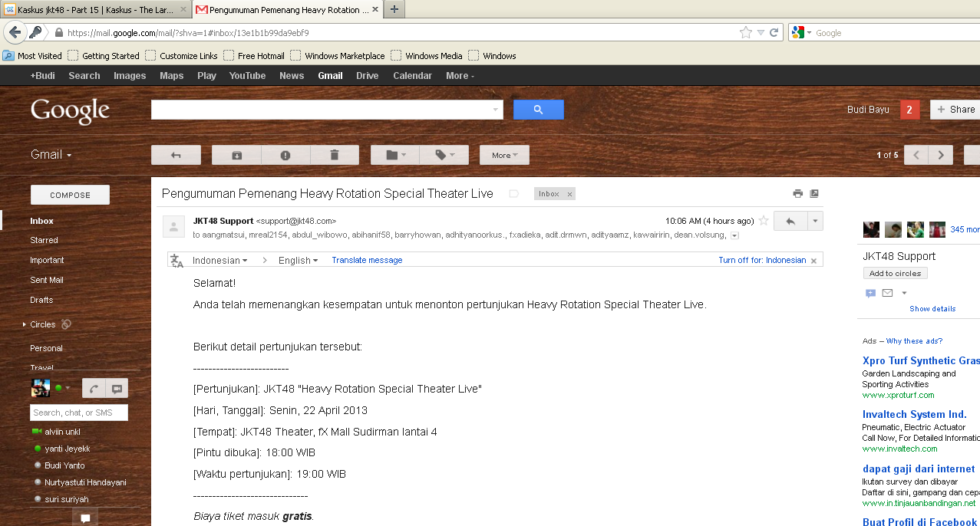This screenshot has height=526, width=980.
Task: Click the blue Google search button
Action: pyautogui.click(x=538, y=110)
